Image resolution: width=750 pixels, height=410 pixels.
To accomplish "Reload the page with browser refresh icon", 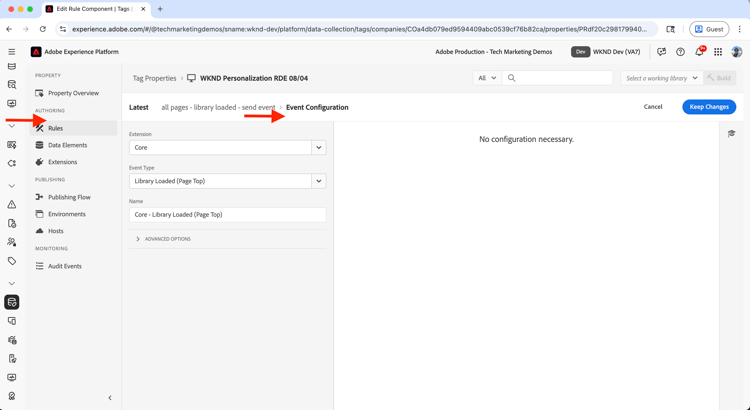I will pyautogui.click(x=43, y=29).
